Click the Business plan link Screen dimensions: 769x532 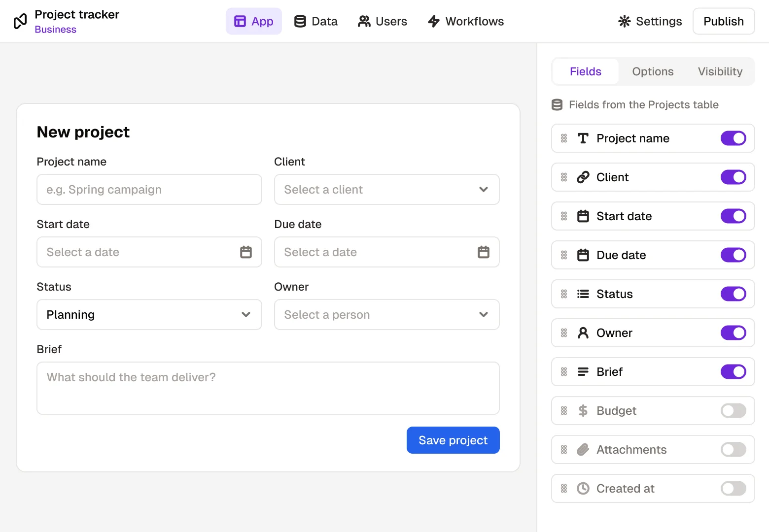tap(56, 30)
